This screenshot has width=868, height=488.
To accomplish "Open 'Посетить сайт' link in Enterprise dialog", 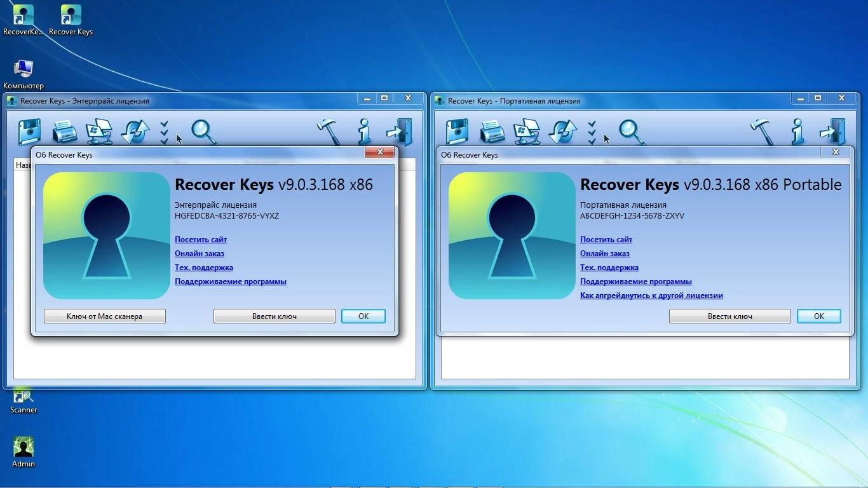I will click(201, 240).
